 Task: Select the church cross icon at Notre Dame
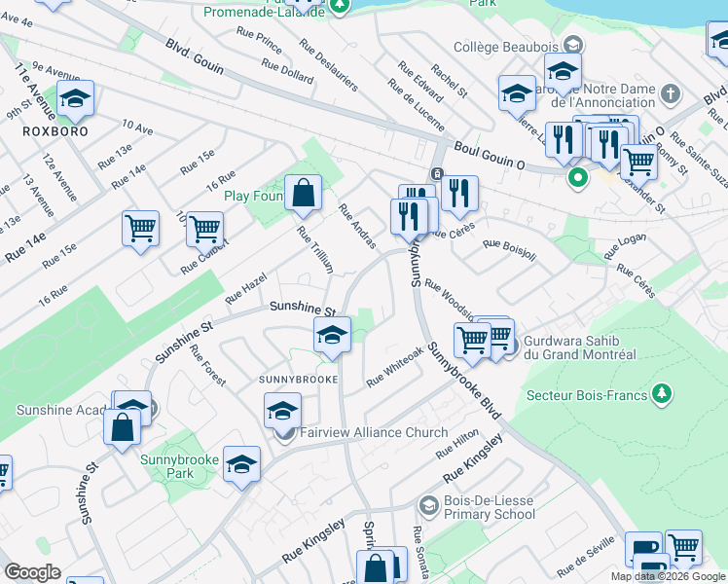click(671, 93)
